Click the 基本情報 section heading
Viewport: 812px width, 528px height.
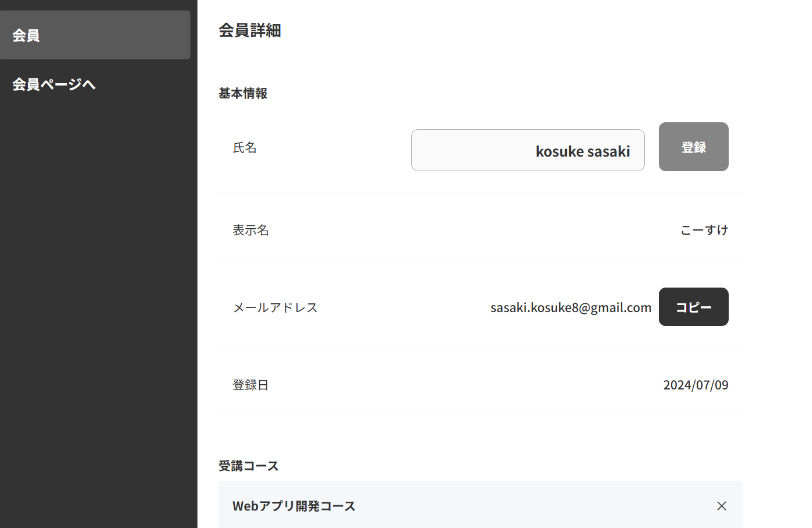coord(243,93)
